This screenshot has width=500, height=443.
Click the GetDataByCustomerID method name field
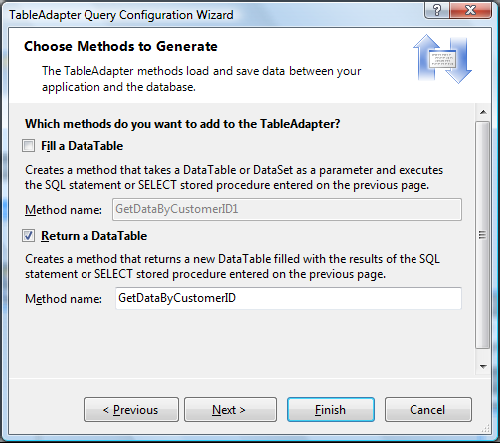[288, 298]
